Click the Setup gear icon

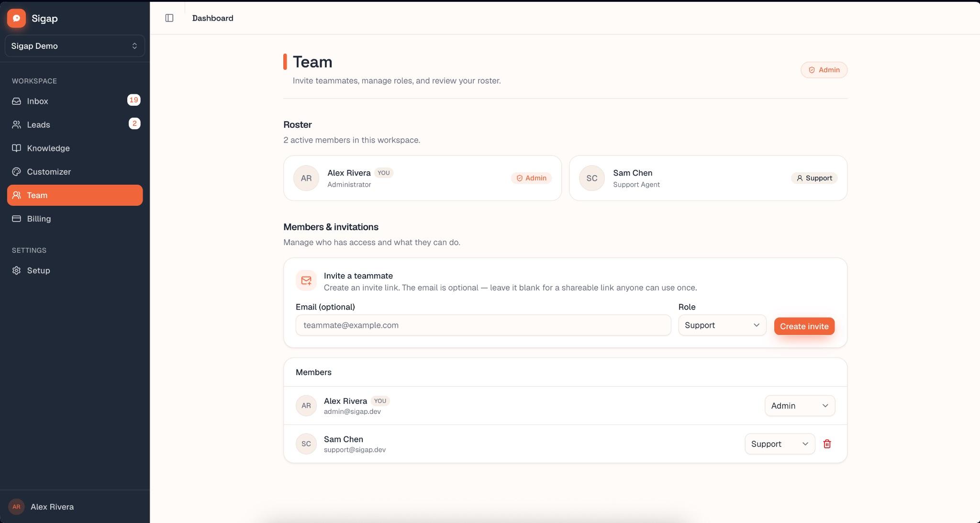pyautogui.click(x=17, y=270)
